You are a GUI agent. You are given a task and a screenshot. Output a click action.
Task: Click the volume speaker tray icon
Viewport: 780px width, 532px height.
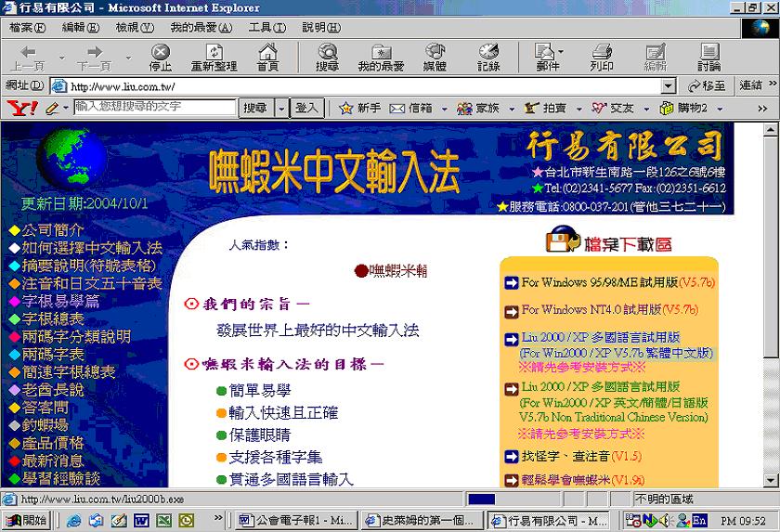(x=666, y=521)
